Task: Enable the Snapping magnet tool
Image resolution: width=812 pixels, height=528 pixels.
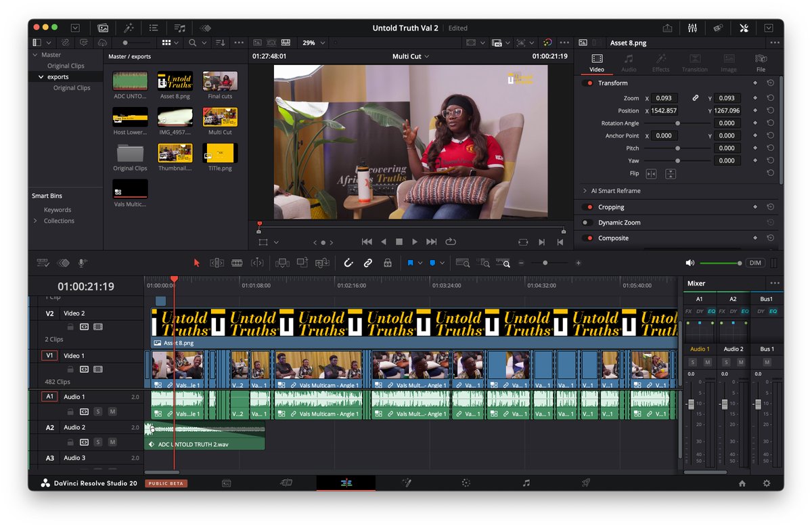Action: point(348,263)
